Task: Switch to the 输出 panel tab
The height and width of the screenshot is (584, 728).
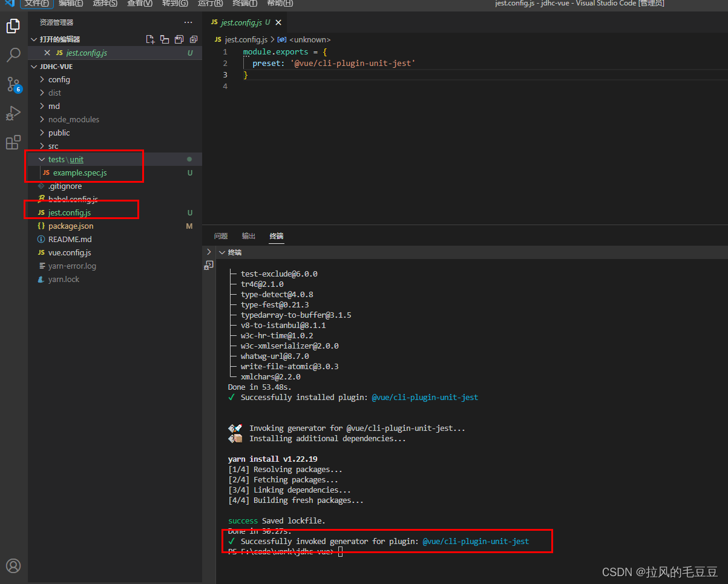Action: click(x=249, y=236)
